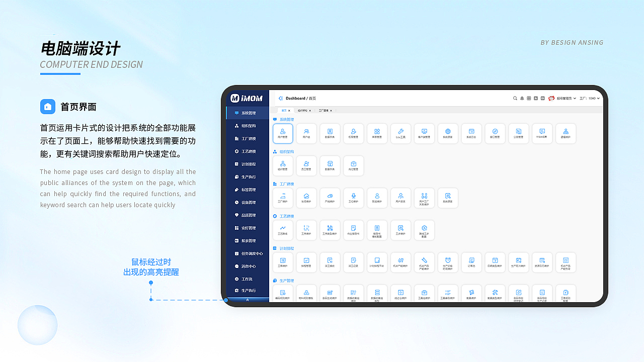Click the back arrow beside Dashboard breadcrumb

click(280, 99)
